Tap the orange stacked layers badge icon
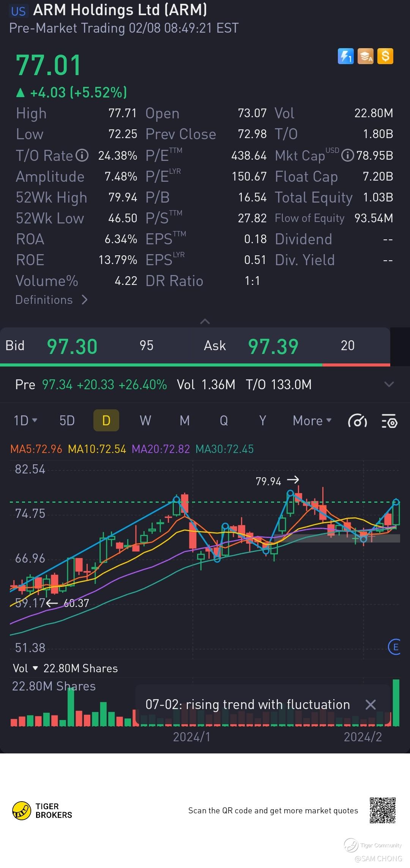The image size is (410, 868). [366, 56]
